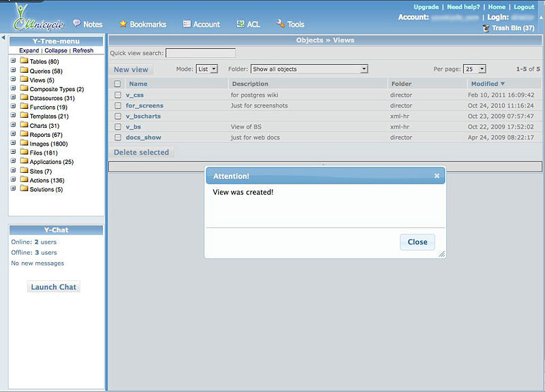The width and height of the screenshot is (545, 392).
Task: Open the Notes speech bubble icon
Action: (x=77, y=24)
